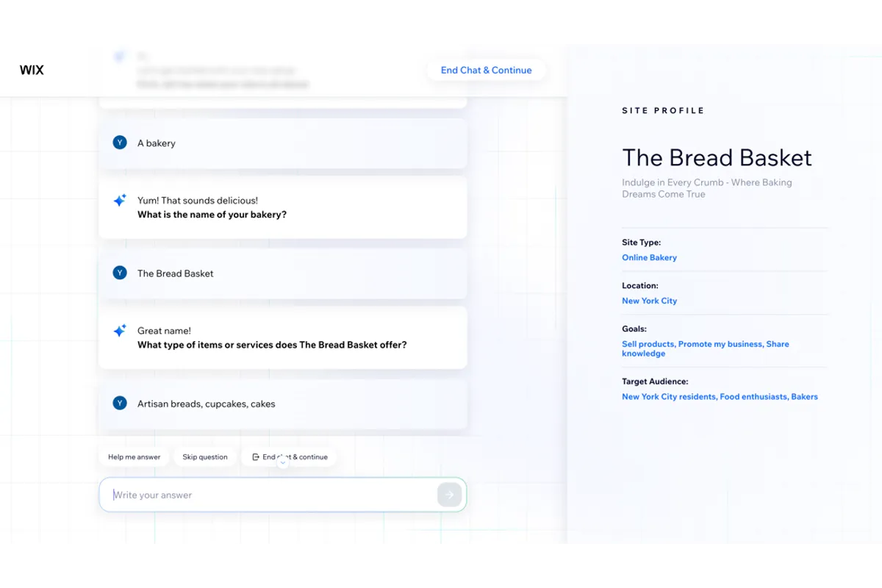The image size is (882, 588).
Task: Click the user avatar beside "Artisan breads, cupcakes, cakes"
Action: tap(120, 403)
